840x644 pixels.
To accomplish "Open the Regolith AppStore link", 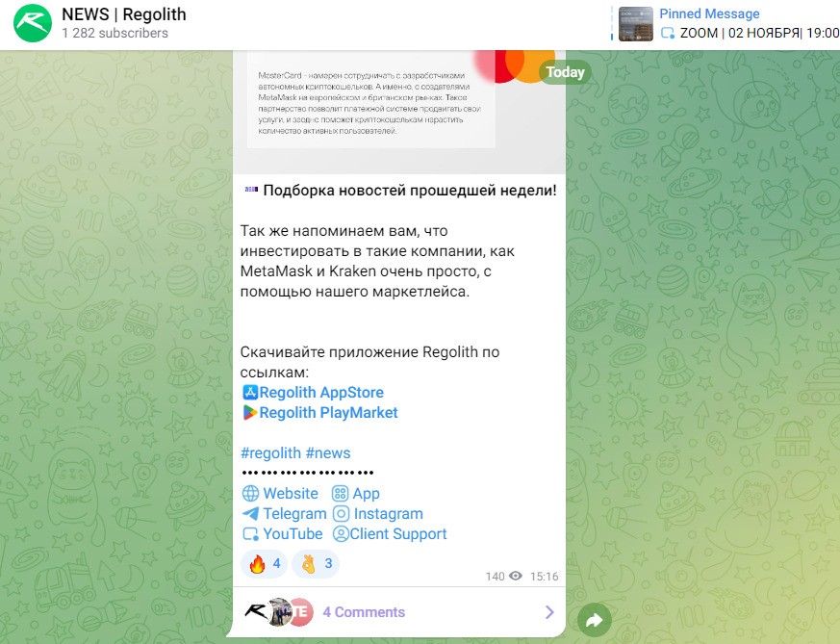I will (x=321, y=392).
